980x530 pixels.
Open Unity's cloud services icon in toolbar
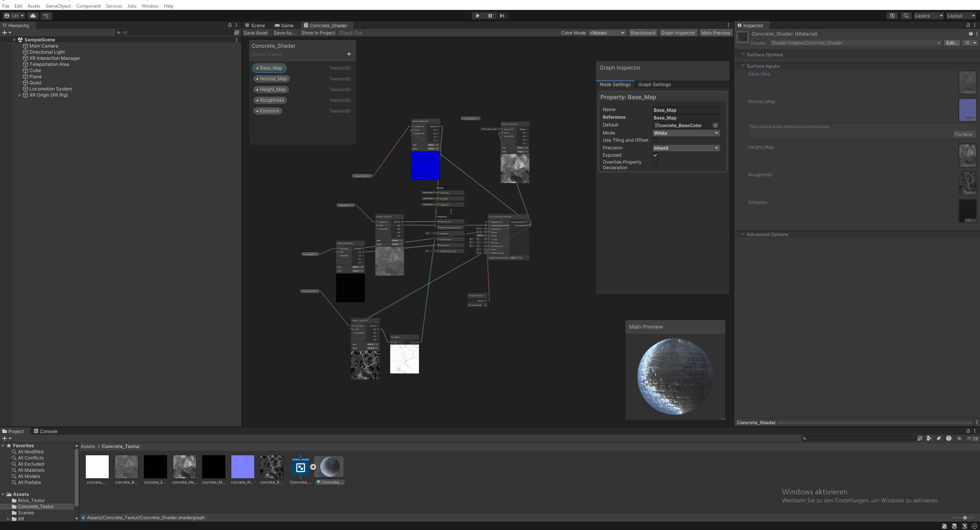(x=33, y=16)
